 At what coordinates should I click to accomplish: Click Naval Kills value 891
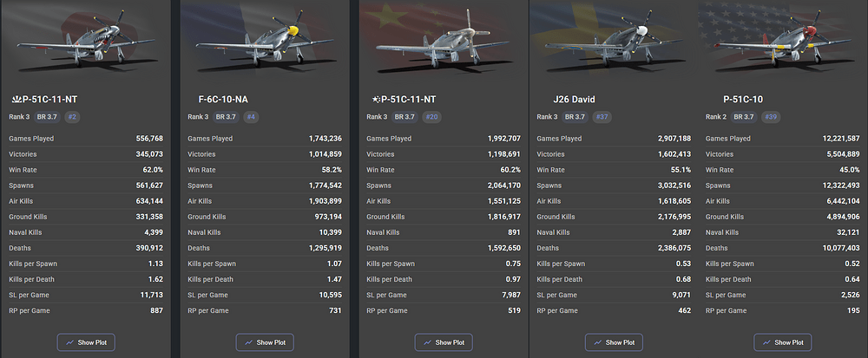pos(514,232)
